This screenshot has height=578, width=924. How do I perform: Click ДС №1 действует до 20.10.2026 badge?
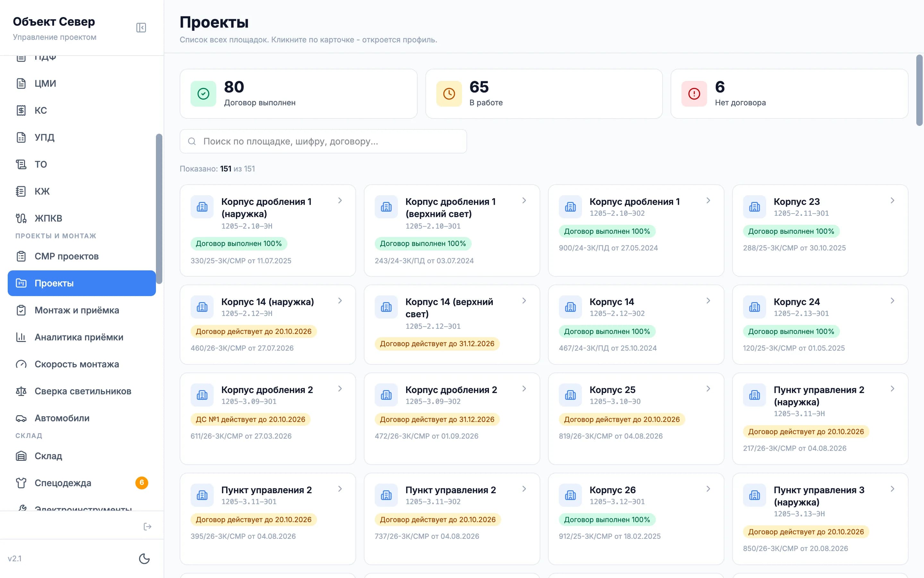tap(251, 419)
